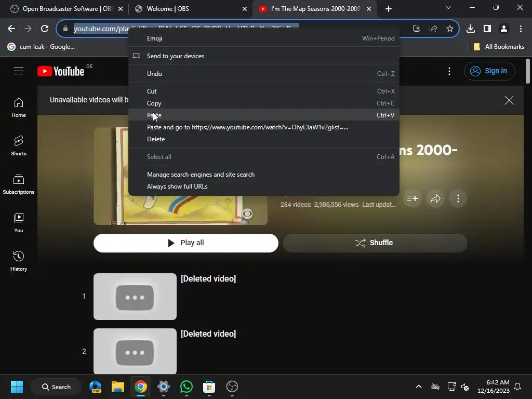Open Subscriptions in the sidebar
Viewport: 532px width, 399px height.
pos(19,184)
